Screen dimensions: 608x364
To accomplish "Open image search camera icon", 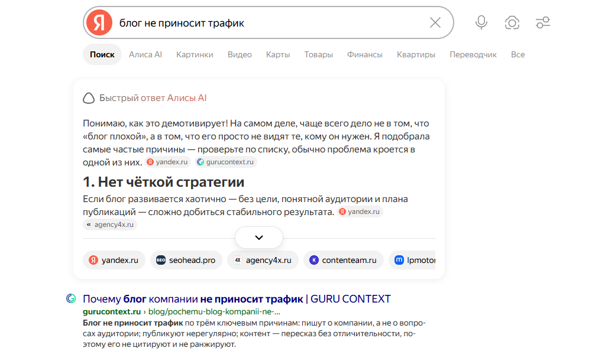I will click(512, 22).
